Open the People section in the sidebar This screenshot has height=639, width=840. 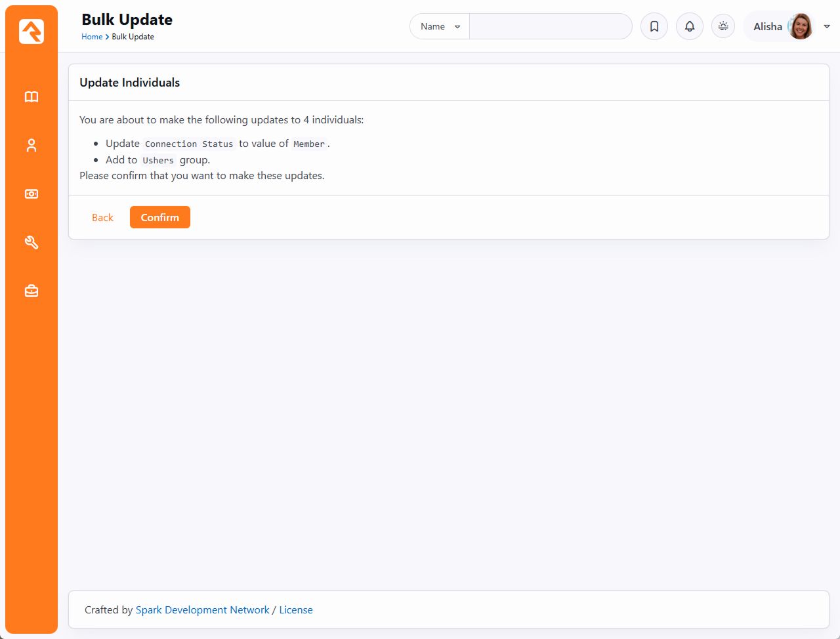(x=31, y=146)
